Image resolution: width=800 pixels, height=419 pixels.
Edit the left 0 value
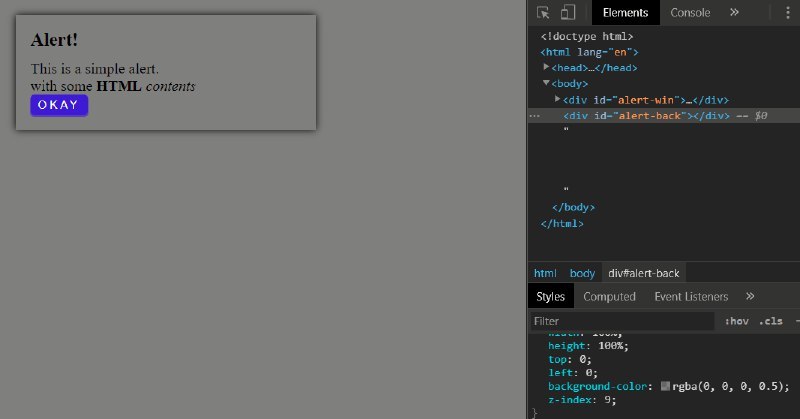coord(588,373)
